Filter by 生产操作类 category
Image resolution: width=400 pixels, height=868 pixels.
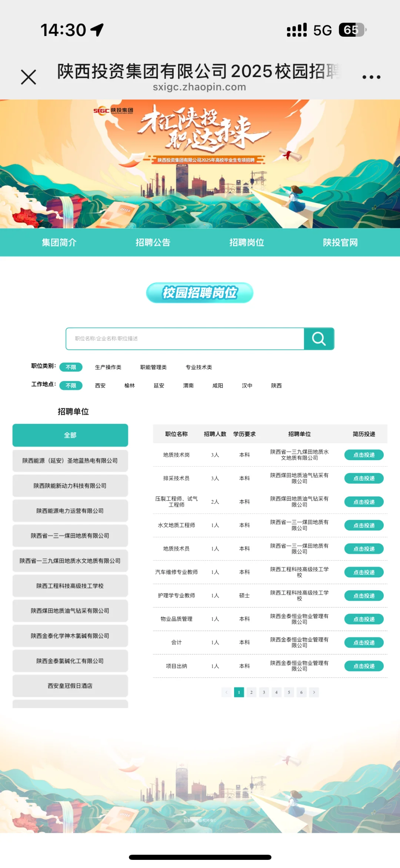pos(108,367)
